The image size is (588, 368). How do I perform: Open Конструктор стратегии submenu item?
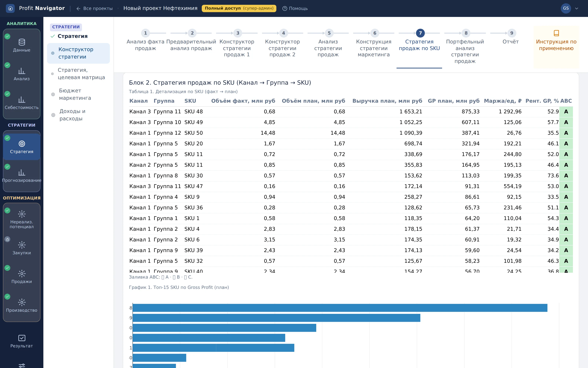tap(78, 53)
